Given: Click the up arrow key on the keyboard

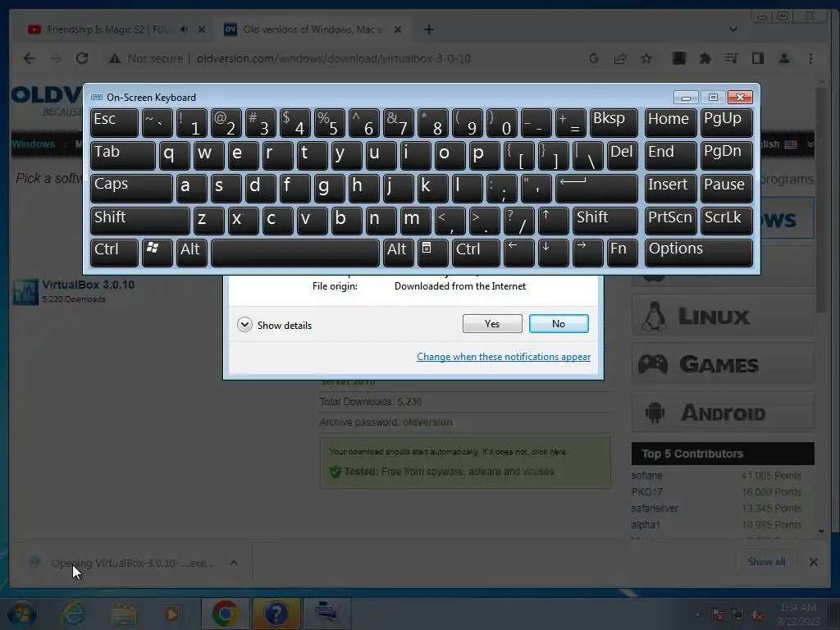Looking at the screenshot, I should [x=553, y=221].
